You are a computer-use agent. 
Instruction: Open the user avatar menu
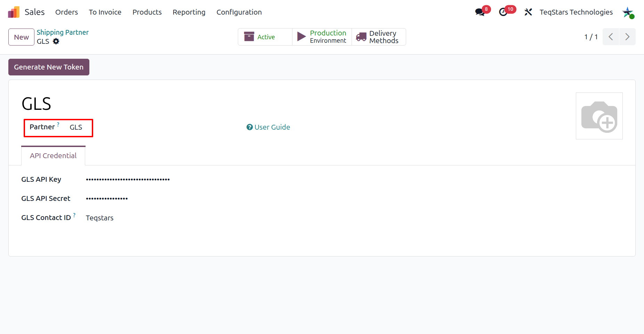click(628, 13)
